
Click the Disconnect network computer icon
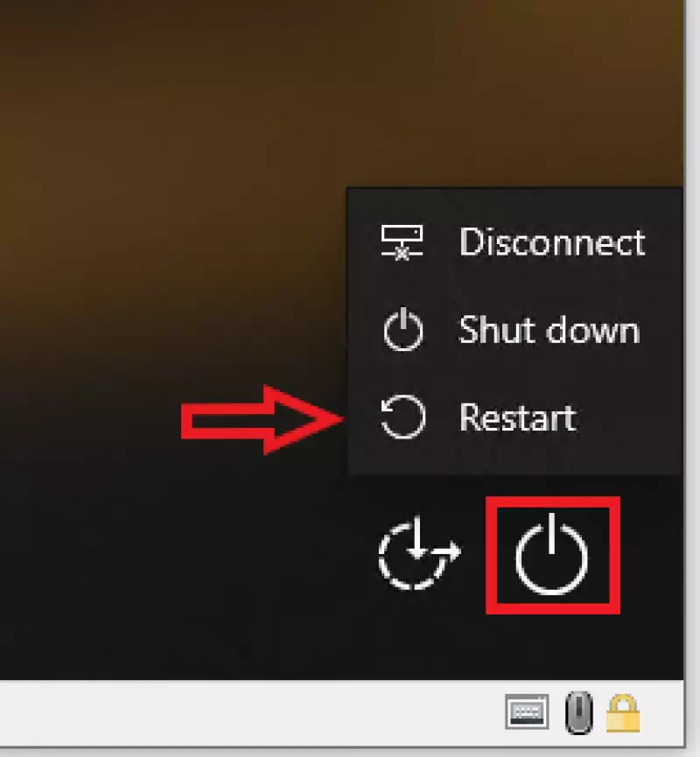(x=402, y=242)
